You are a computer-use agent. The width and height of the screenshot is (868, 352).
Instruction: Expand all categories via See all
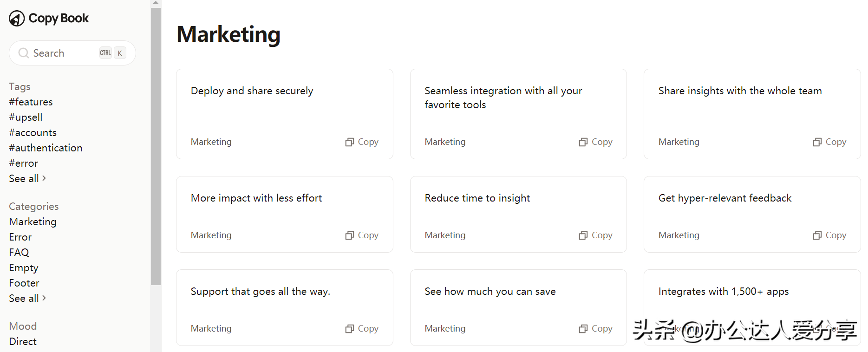pos(27,299)
